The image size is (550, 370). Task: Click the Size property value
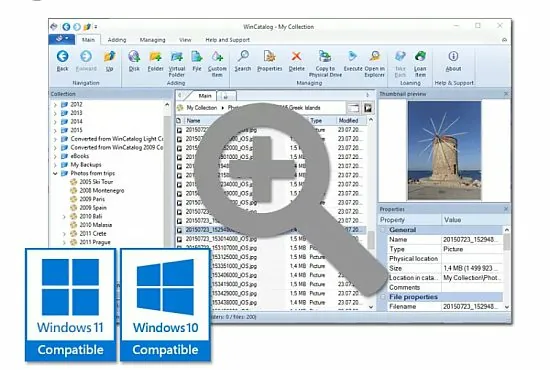tap(472, 268)
